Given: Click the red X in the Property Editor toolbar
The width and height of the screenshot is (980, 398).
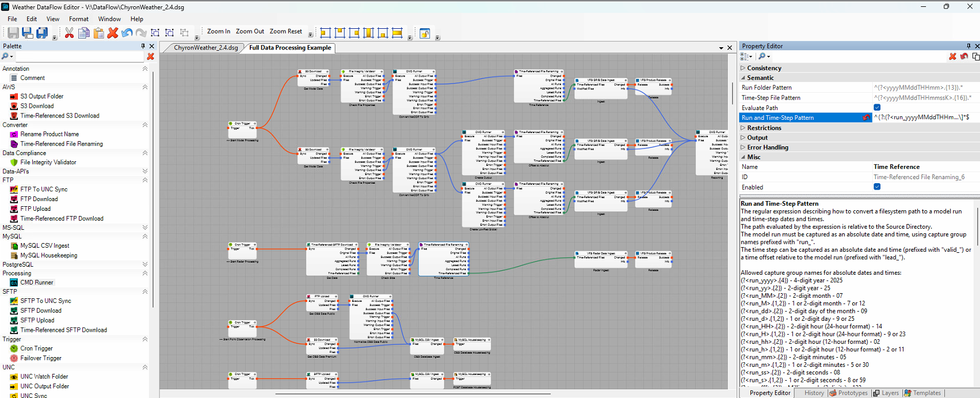Looking at the screenshot, I should tap(952, 56).
